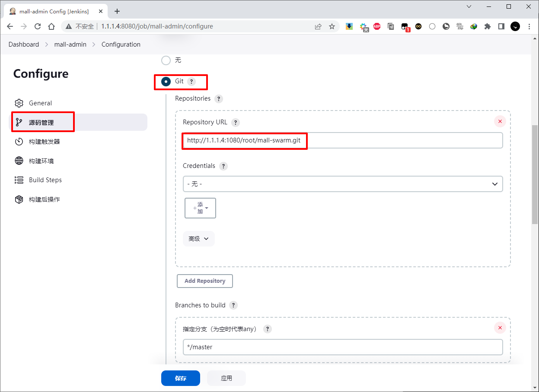Open the Credentials dropdown
This screenshot has width=539, height=392.
point(342,184)
